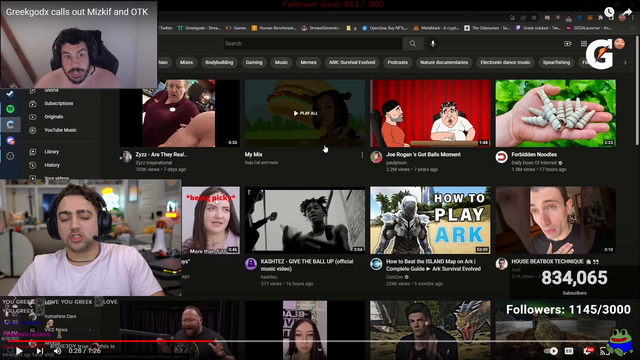Cast video with the cast icon
The width and height of the screenshot is (640, 360).
[x=604, y=351]
